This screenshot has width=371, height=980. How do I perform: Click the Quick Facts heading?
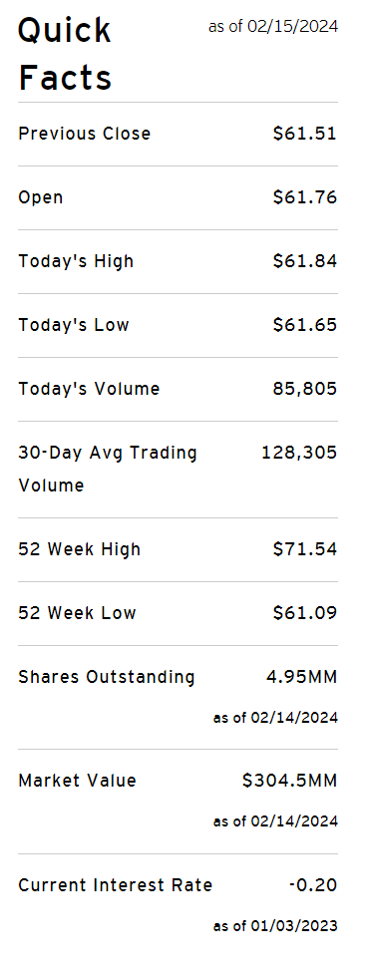click(x=65, y=54)
